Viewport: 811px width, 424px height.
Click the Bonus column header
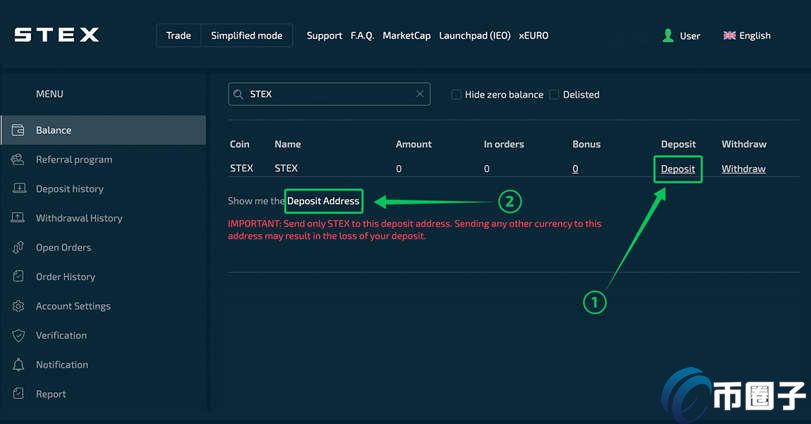tap(586, 144)
